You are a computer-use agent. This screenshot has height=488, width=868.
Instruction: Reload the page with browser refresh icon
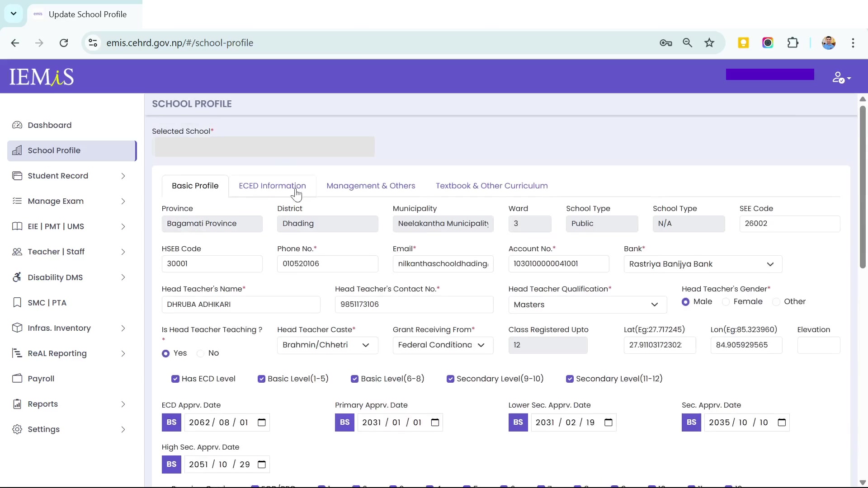tap(64, 43)
